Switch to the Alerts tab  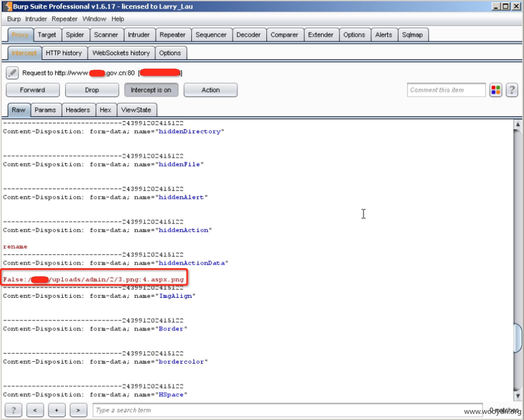point(384,35)
